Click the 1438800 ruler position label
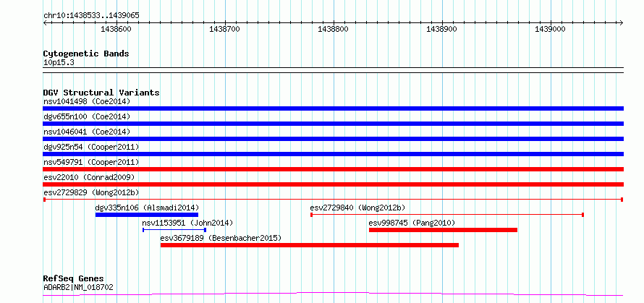Image resolution: width=644 pixels, height=303 pixels. (x=334, y=29)
